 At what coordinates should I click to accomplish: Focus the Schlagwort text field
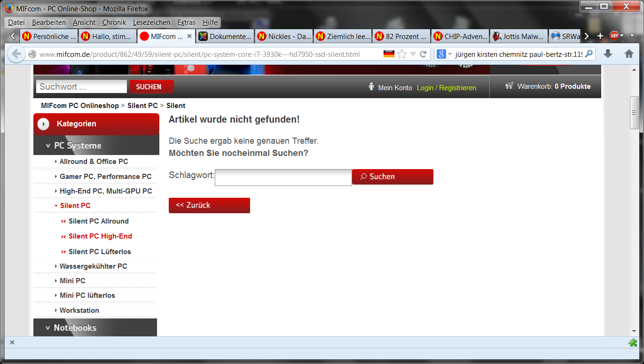[x=283, y=178]
